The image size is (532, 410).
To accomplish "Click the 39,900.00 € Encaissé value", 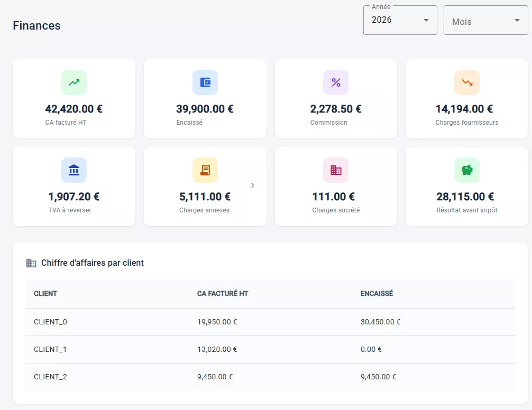I will tap(205, 109).
